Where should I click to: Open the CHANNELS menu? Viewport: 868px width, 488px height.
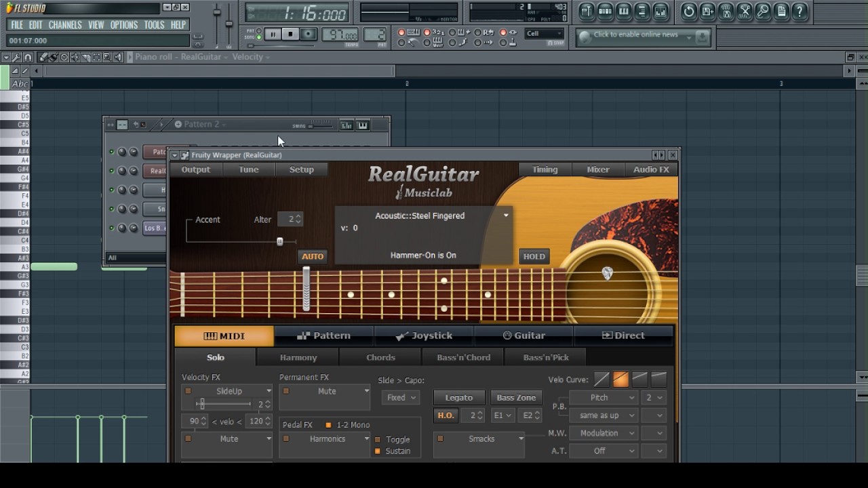tap(65, 25)
